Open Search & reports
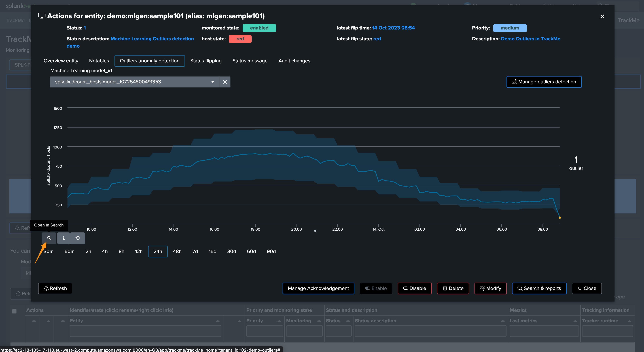 point(539,288)
